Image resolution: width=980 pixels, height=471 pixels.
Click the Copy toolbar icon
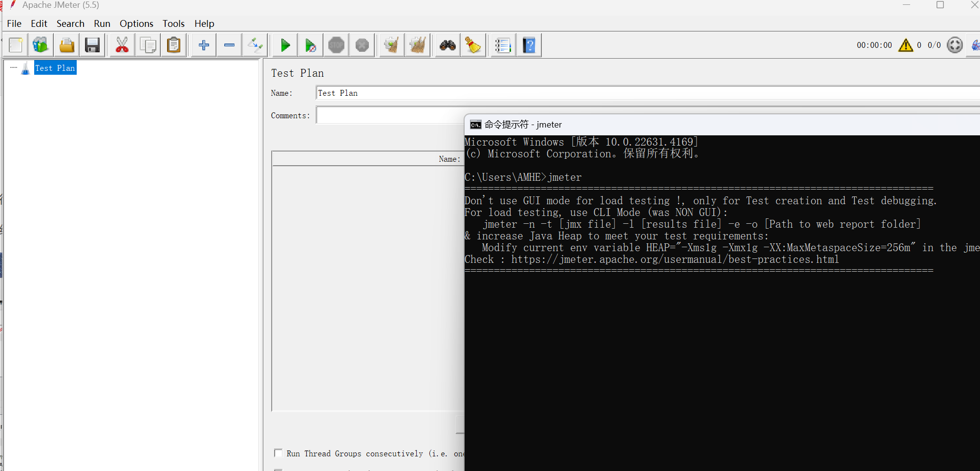tap(148, 45)
